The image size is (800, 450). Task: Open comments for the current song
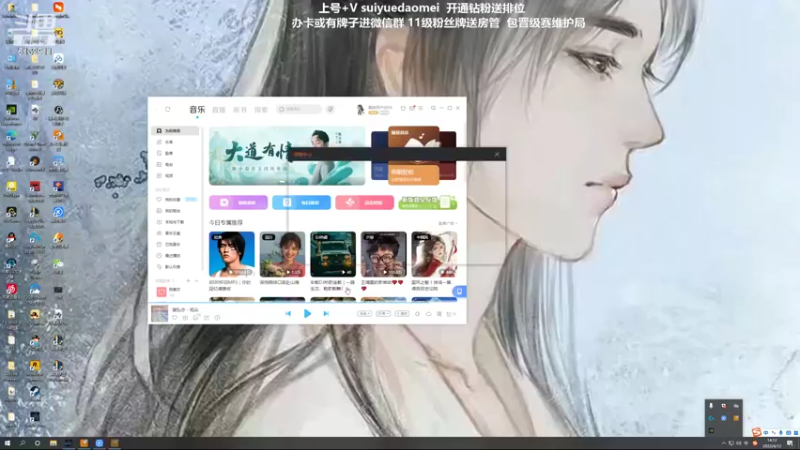(x=196, y=317)
